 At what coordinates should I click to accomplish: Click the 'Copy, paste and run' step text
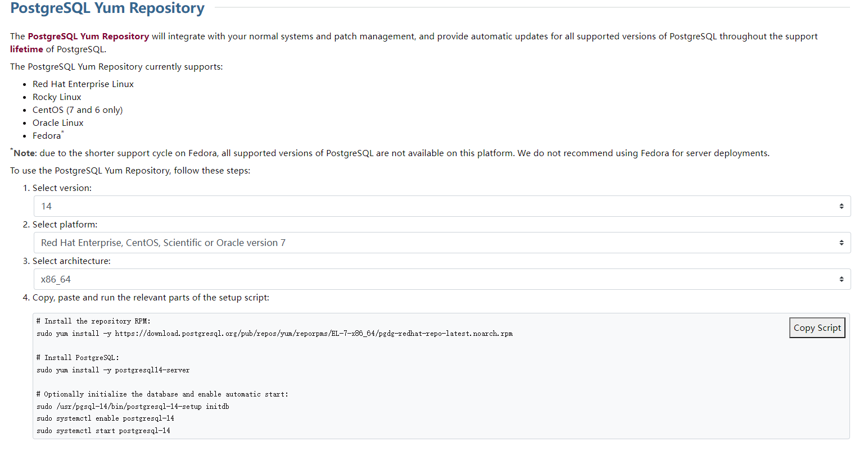coord(151,297)
